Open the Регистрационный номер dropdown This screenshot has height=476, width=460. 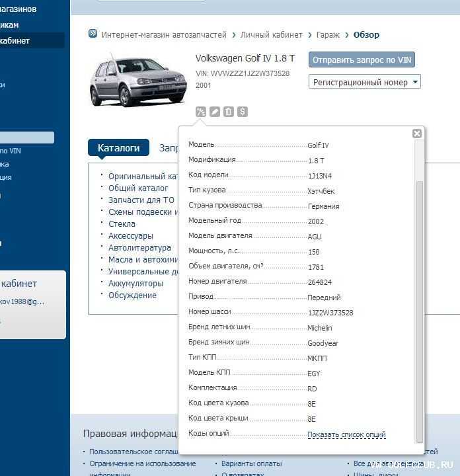[x=364, y=82]
